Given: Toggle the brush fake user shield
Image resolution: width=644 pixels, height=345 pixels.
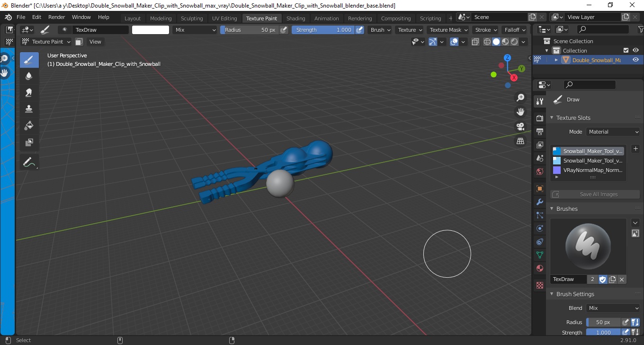Looking at the screenshot, I should (x=603, y=280).
